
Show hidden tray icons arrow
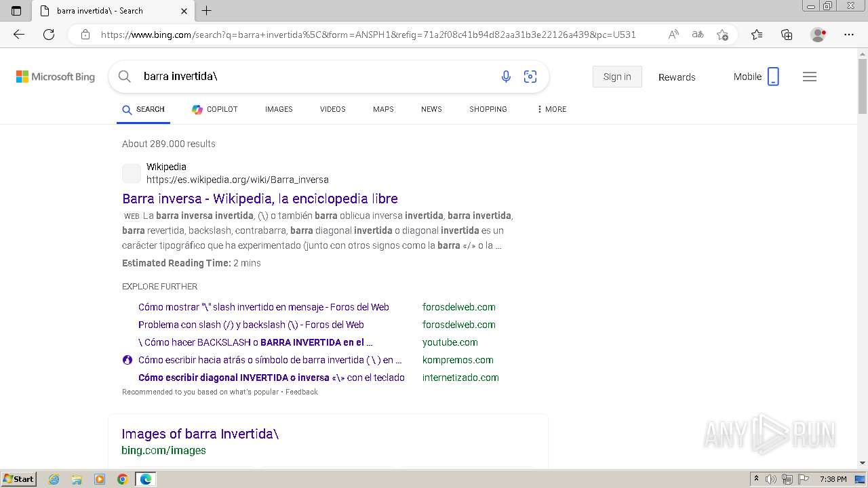756,479
